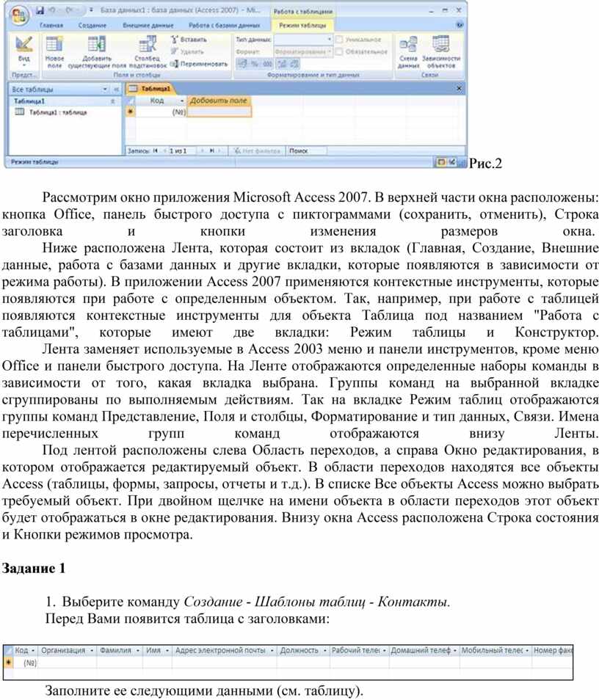The width and height of the screenshot is (599, 700).
Task: Click the Добавить поле column header
Action: coord(219,101)
